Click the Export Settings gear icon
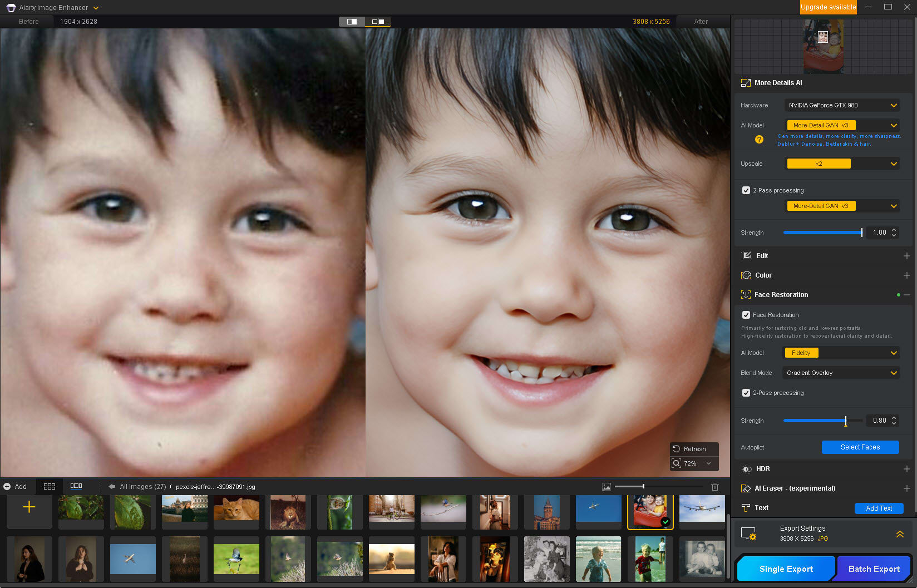Image resolution: width=917 pixels, height=588 pixels. point(748,534)
